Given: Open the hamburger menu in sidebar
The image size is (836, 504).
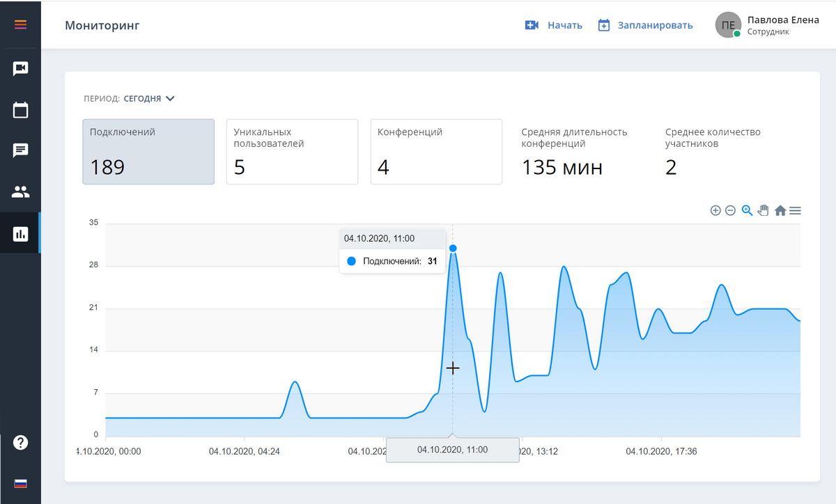Looking at the screenshot, I should (x=20, y=25).
